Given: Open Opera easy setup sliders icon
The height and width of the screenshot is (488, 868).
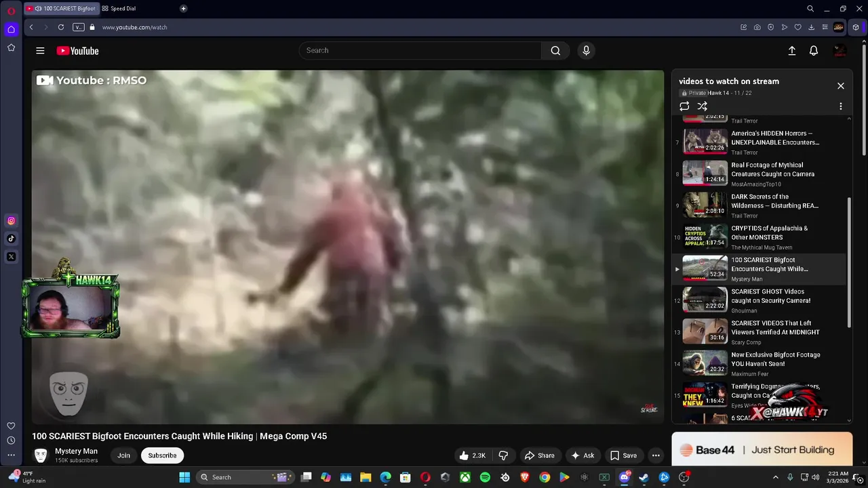Looking at the screenshot, I should pyautogui.click(x=825, y=27).
